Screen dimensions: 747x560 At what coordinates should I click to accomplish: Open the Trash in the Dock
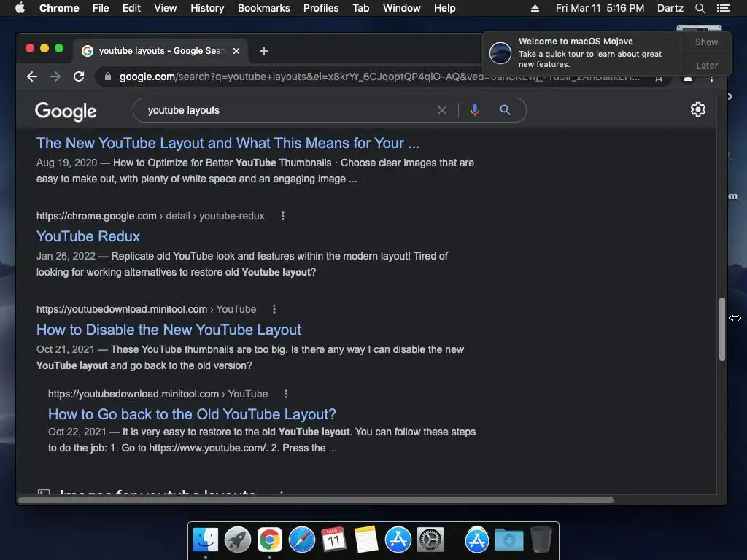(x=541, y=540)
